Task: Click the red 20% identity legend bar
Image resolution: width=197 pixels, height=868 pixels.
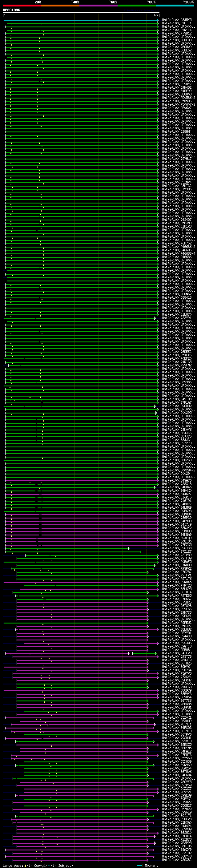Action: point(22,6)
